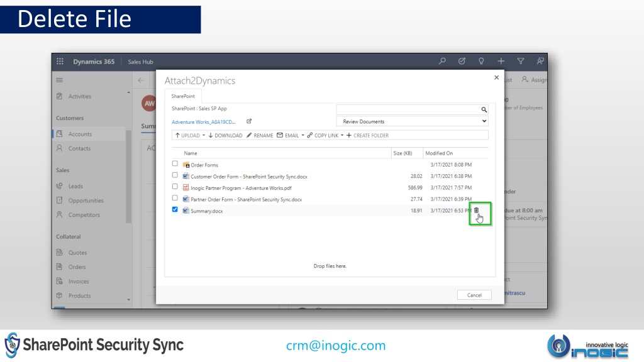This screenshot has width=644, height=362.
Task: Click Create Folder in toolbar
Action: [x=367, y=136]
